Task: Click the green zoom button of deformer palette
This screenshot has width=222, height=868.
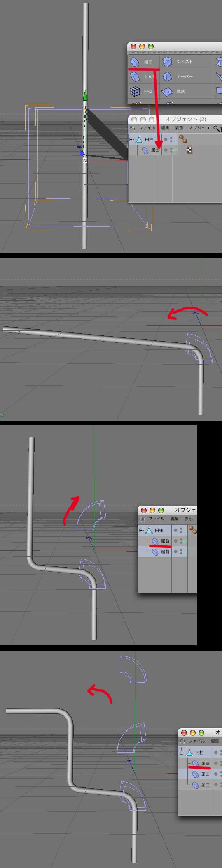Action: [151, 47]
